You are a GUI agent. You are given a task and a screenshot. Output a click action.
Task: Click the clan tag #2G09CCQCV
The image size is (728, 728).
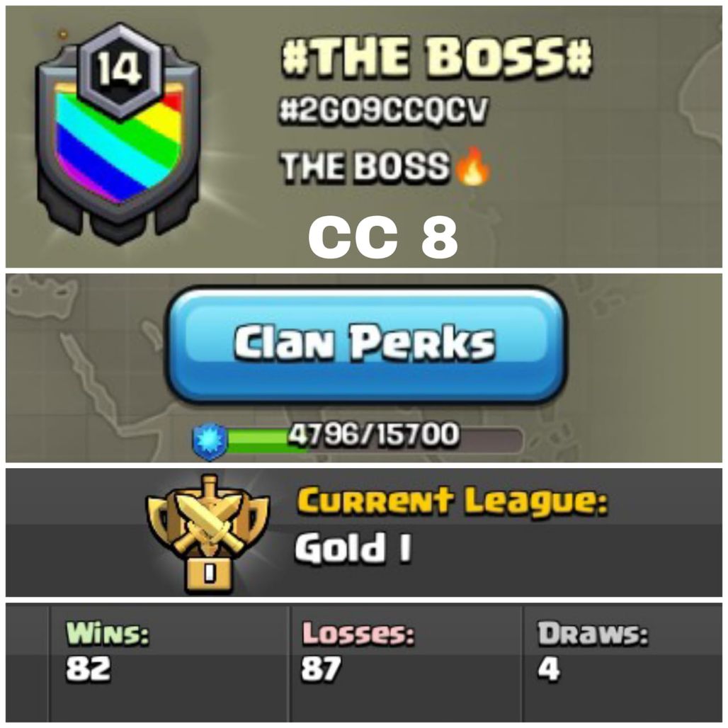pos(384,111)
